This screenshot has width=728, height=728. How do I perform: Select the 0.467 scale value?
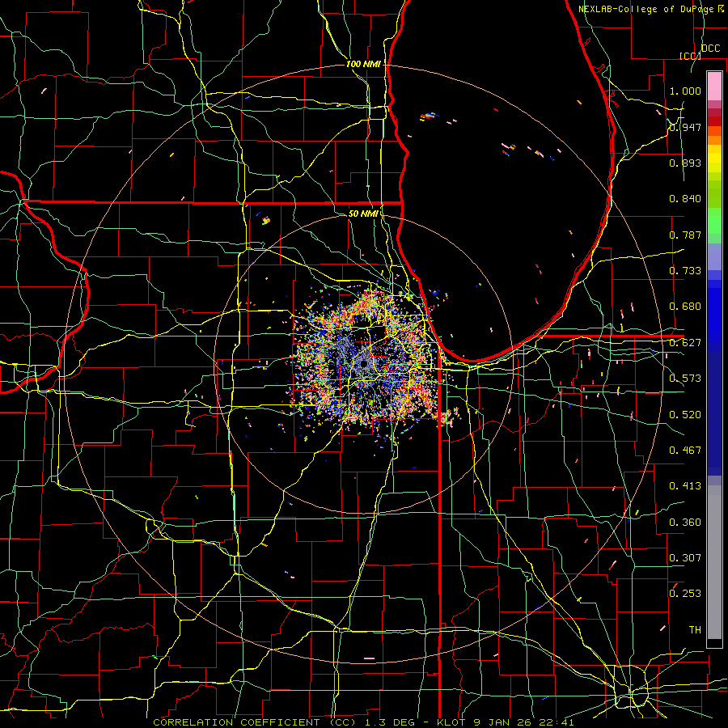point(685,451)
